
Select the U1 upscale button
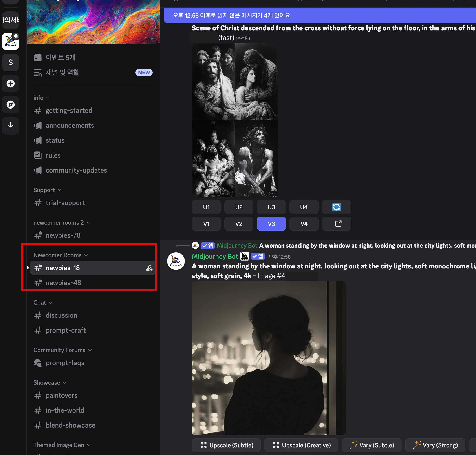(206, 207)
